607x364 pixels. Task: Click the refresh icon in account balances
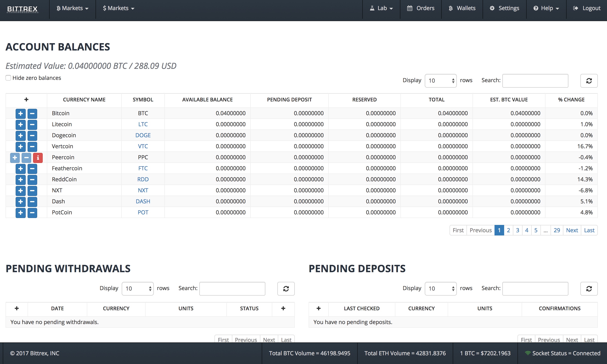click(588, 80)
